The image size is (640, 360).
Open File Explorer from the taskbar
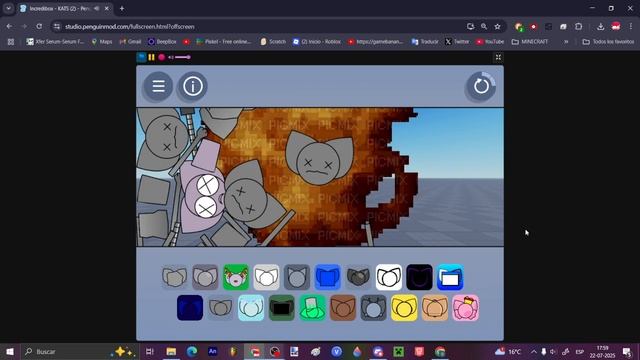click(x=171, y=351)
